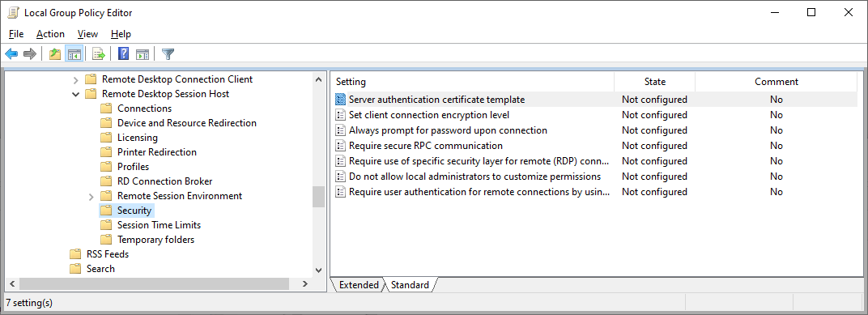The width and height of the screenshot is (868, 315).
Task: Click the Temporary folders folder icon
Action: coord(106,240)
